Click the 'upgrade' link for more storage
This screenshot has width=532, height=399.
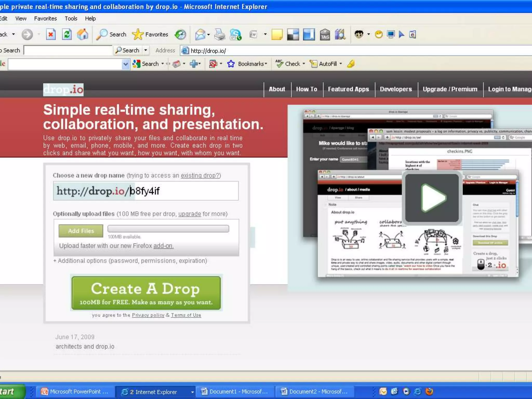click(190, 214)
